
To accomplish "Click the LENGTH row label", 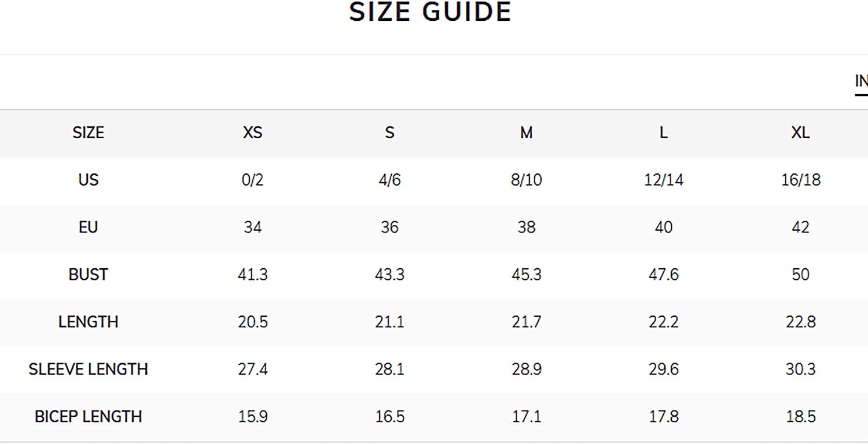I will click(88, 322).
